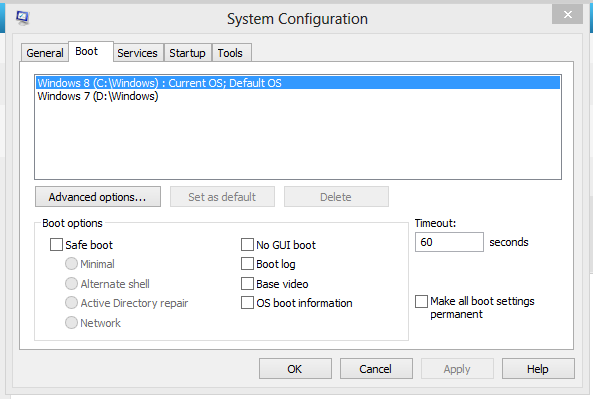Open Help for System Configuration

tap(538, 369)
